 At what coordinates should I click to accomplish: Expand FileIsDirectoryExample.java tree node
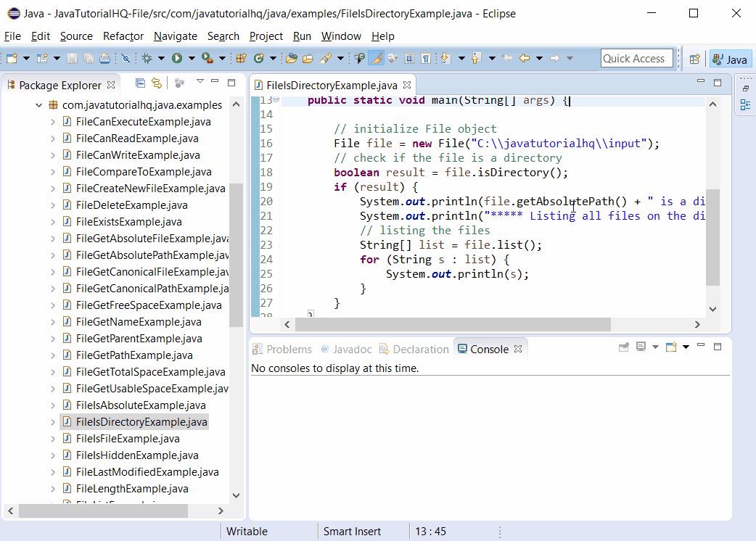[53, 422]
